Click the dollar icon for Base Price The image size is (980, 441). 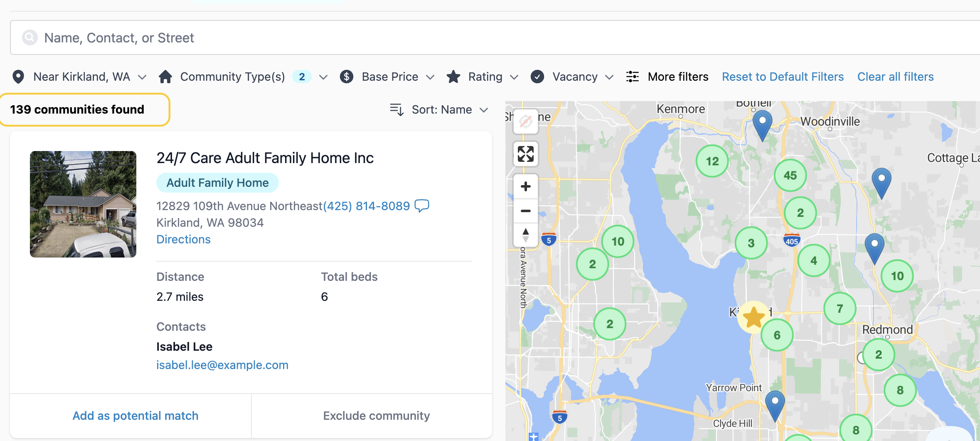coord(347,77)
